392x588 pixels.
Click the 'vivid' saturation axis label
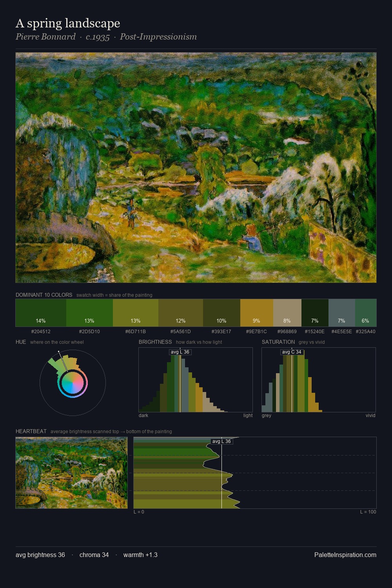[x=370, y=416]
